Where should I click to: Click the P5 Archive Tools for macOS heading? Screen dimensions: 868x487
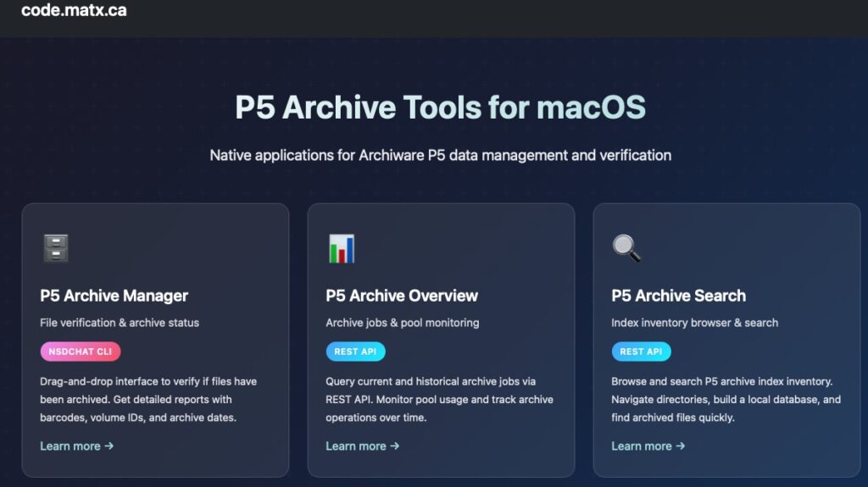tap(440, 108)
